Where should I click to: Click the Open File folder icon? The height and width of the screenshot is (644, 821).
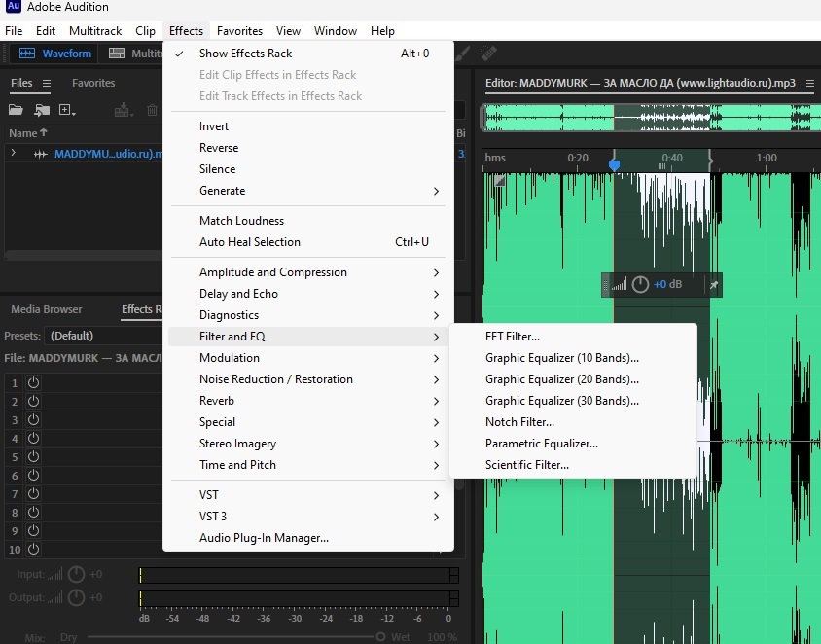click(16, 111)
